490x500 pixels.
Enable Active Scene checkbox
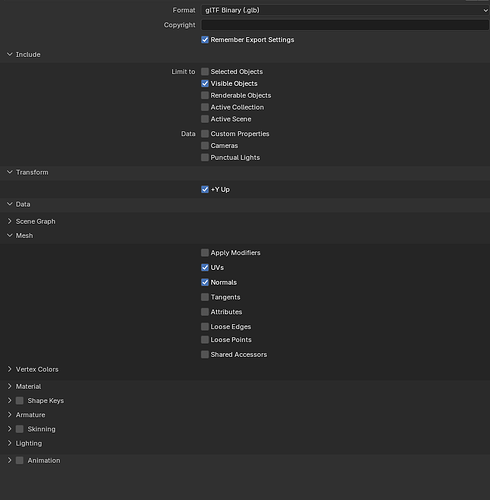(205, 119)
